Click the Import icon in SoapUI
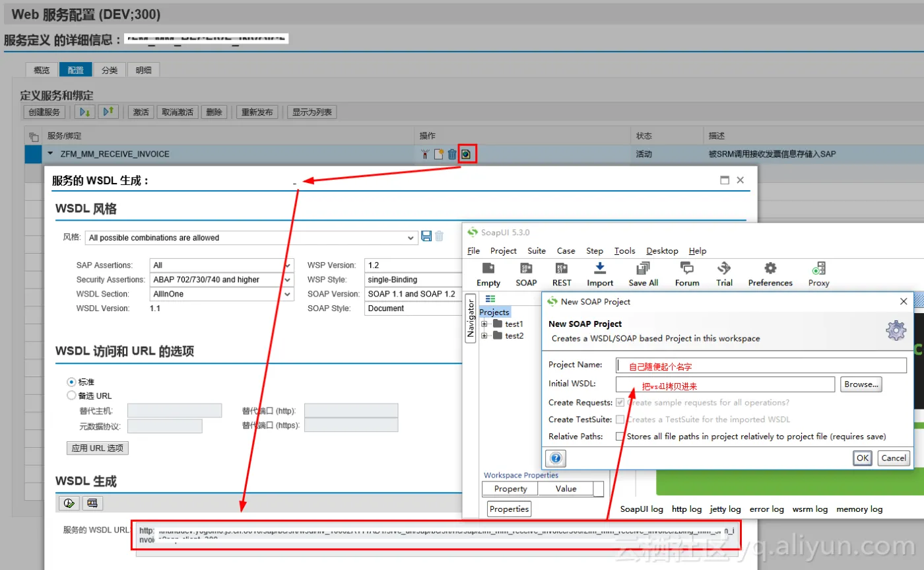This screenshot has width=924, height=570. pos(600,274)
